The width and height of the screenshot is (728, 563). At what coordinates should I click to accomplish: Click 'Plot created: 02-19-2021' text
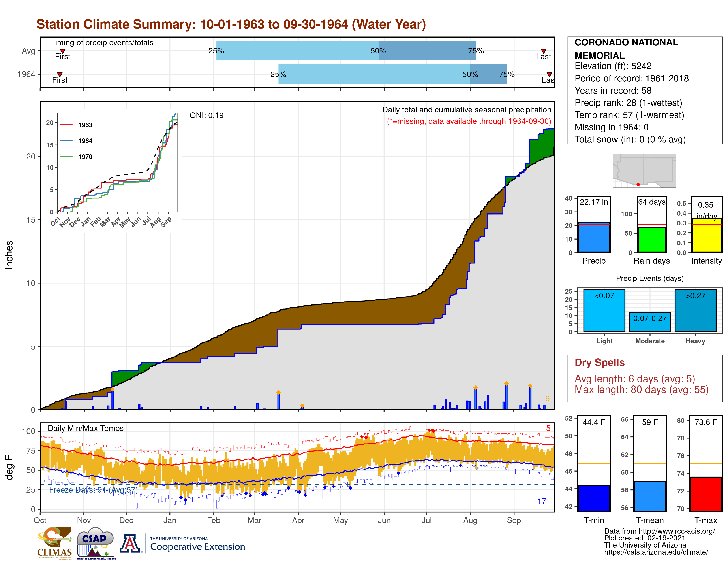(x=645, y=538)
